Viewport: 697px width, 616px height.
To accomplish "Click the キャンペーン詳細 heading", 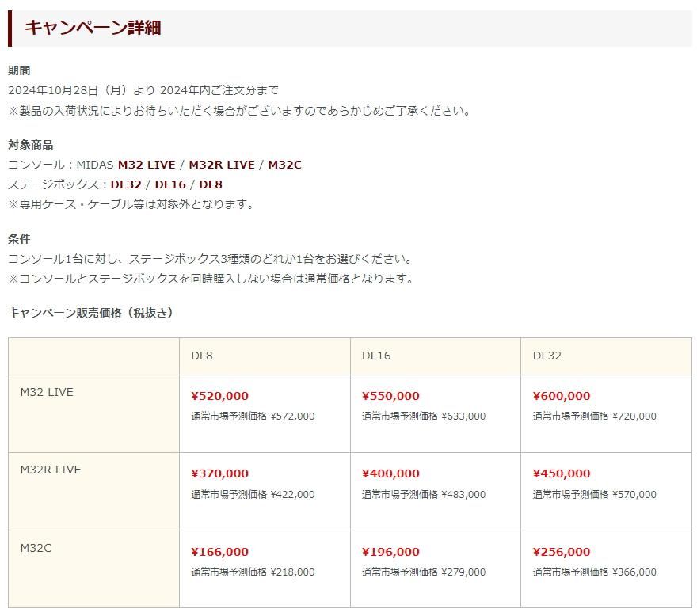I will click(93, 28).
